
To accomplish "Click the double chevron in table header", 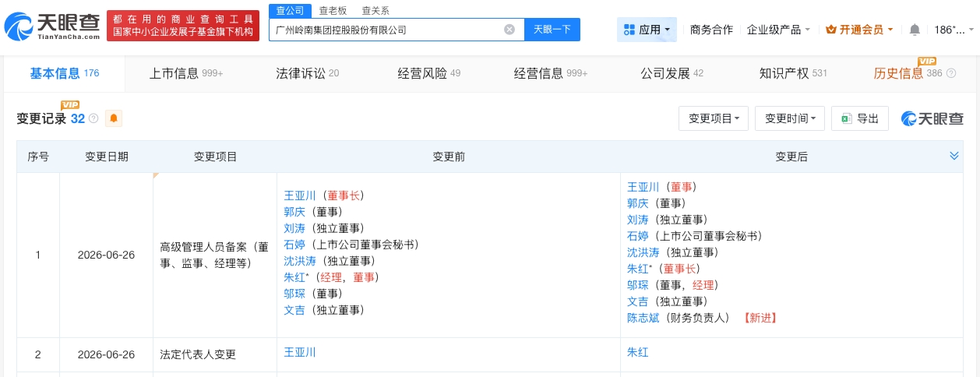I will coord(954,156).
